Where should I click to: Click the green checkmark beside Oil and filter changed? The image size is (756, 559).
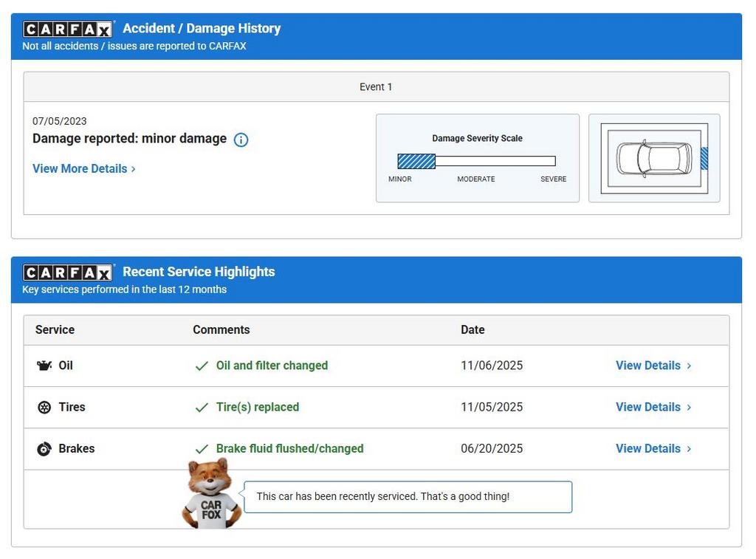(x=202, y=366)
